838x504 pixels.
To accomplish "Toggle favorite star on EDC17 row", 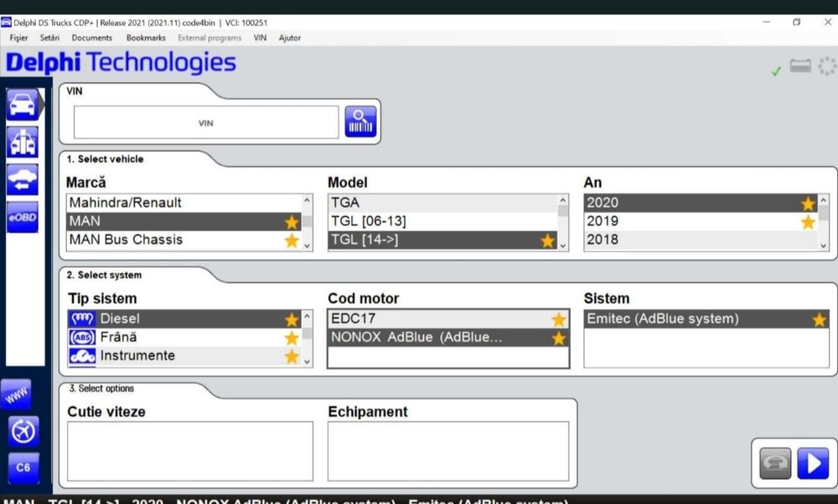I will [x=558, y=319].
